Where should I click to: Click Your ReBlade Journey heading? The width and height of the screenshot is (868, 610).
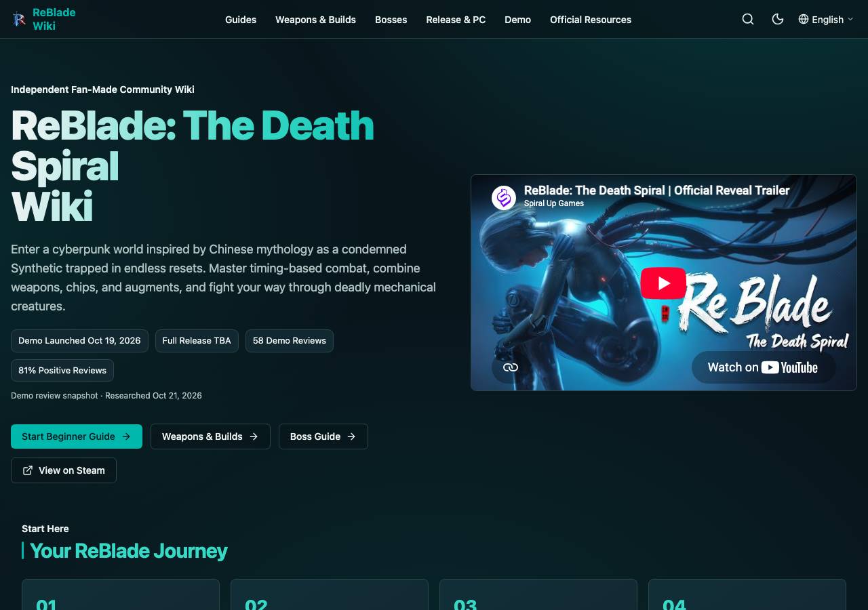tap(129, 550)
